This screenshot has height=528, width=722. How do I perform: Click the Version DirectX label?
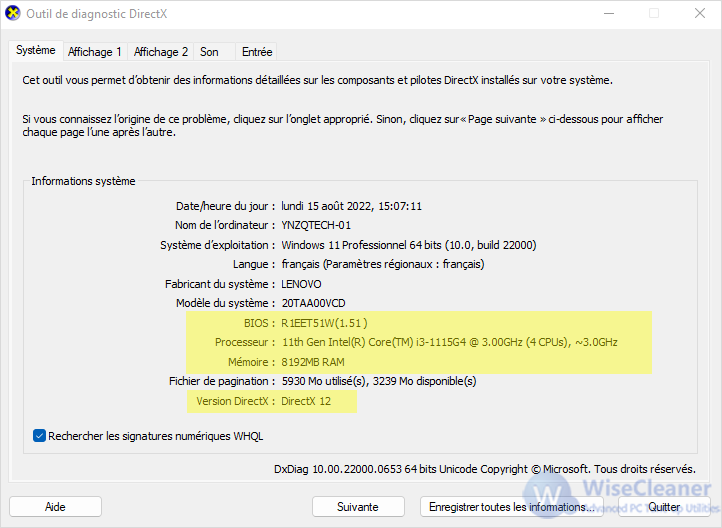pyautogui.click(x=235, y=401)
